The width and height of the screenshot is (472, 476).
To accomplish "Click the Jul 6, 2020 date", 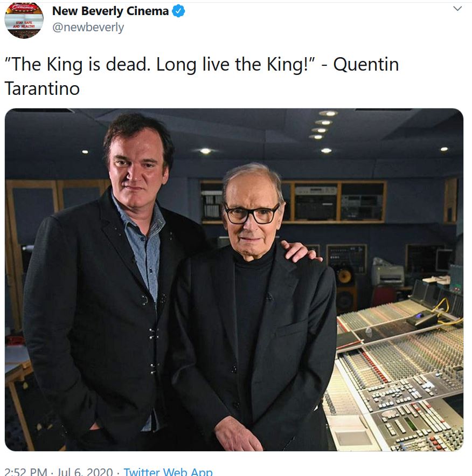I will [85, 471].
